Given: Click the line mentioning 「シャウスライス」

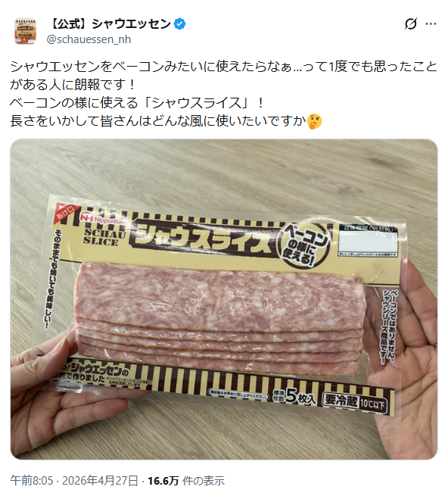Looking at the screenshot, I should click(137, 103).
